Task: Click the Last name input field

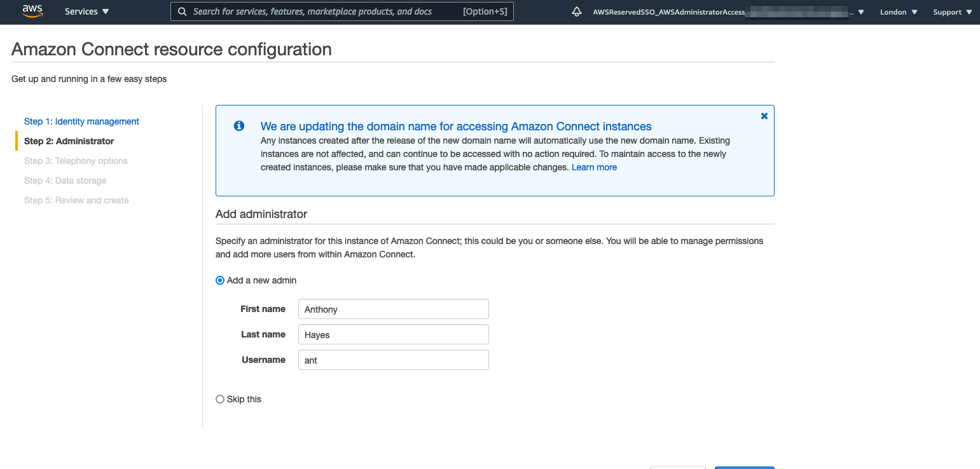Action: 393,334
